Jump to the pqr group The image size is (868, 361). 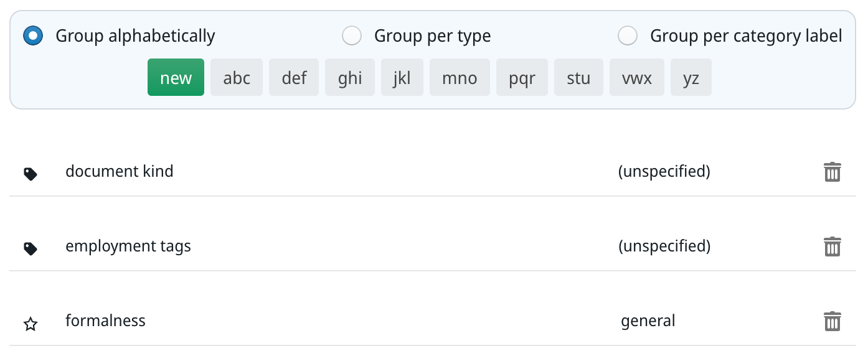coord(522,78)
